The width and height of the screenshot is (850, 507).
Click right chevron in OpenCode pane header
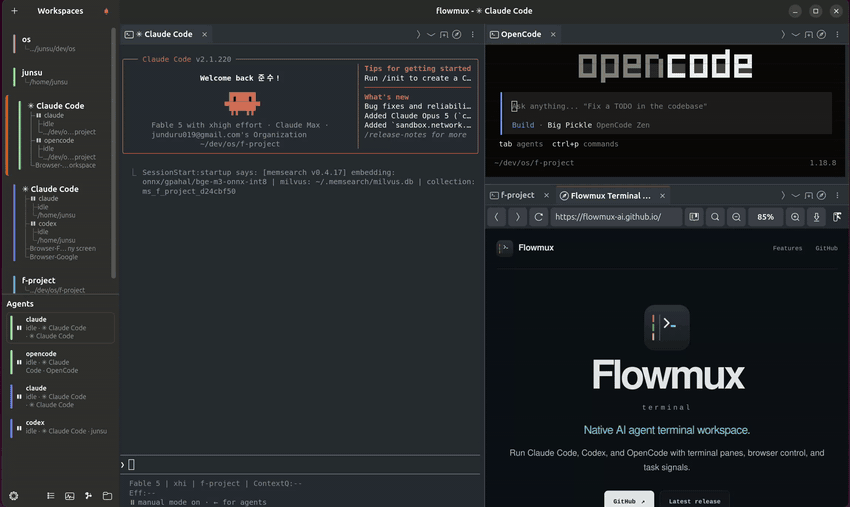coord(783,34)
